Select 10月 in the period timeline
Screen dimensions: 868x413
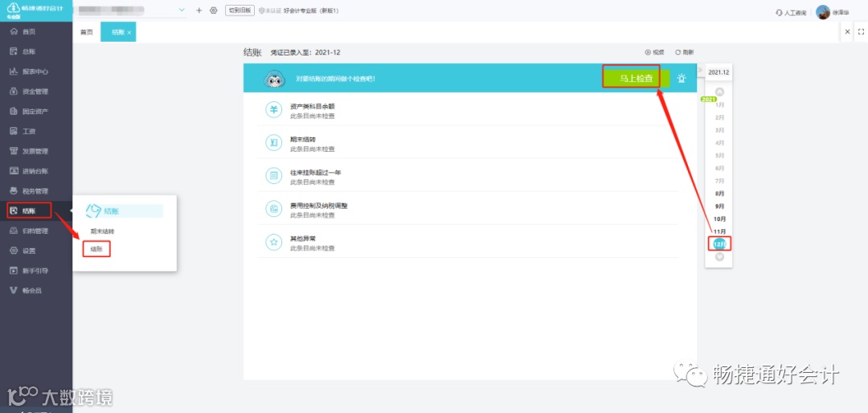tap(719, 219)
